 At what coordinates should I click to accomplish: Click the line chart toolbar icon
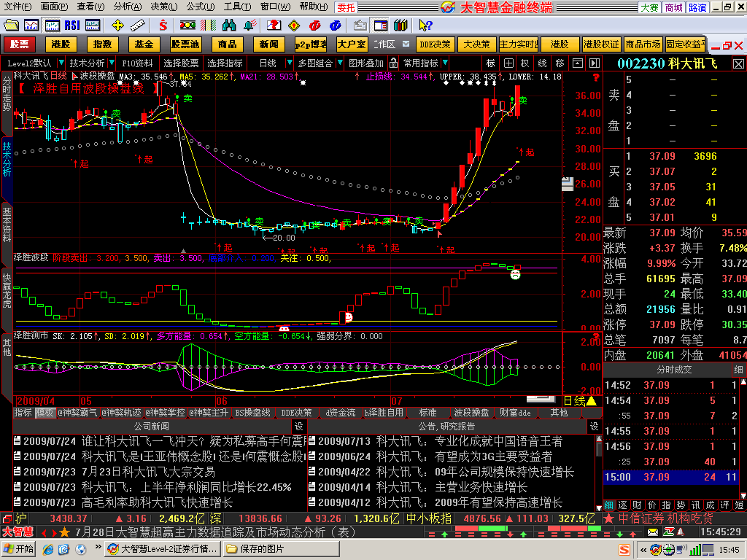(x=31, y=26)
